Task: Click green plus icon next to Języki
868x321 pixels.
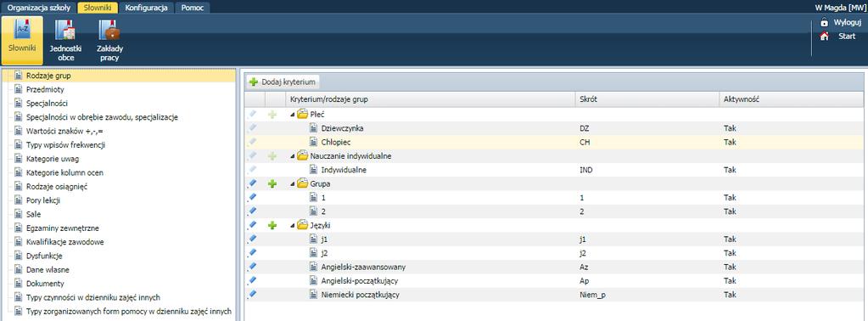Action: coord(272,225)
